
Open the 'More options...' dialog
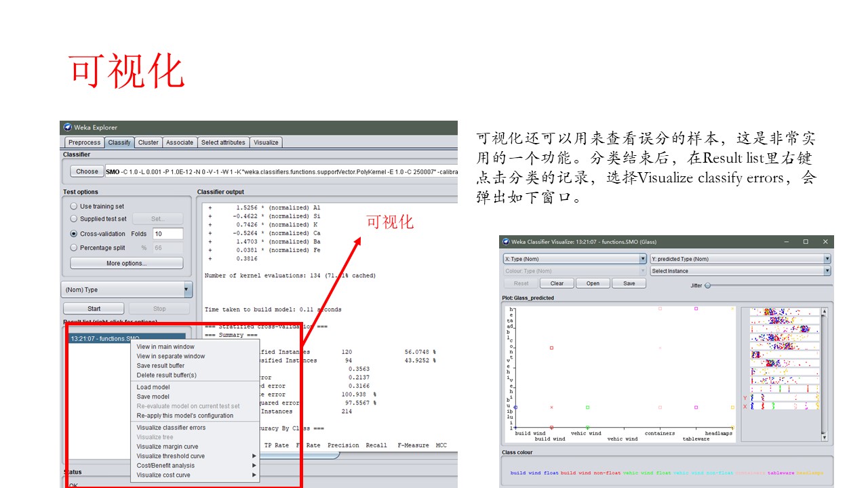click(x=126, y=263)
